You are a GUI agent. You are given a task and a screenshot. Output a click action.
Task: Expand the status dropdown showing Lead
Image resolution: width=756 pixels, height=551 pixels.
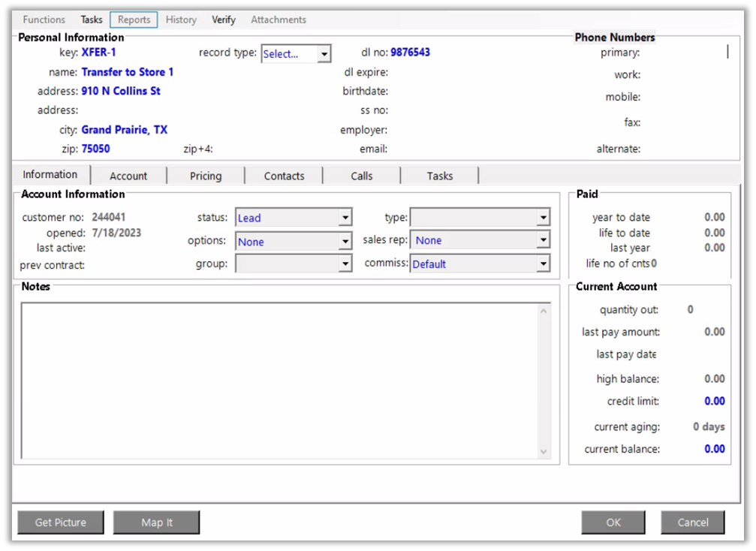[345, 218]
